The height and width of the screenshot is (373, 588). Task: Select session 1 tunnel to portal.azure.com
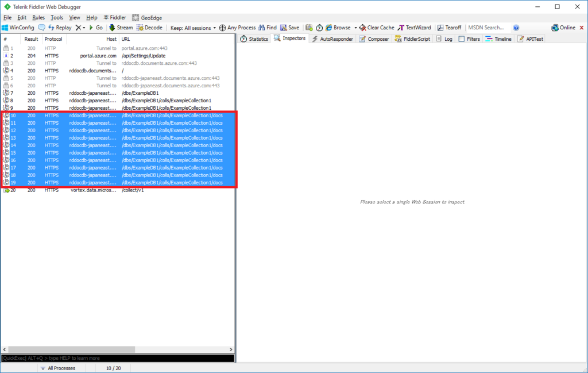pos(118,48)
